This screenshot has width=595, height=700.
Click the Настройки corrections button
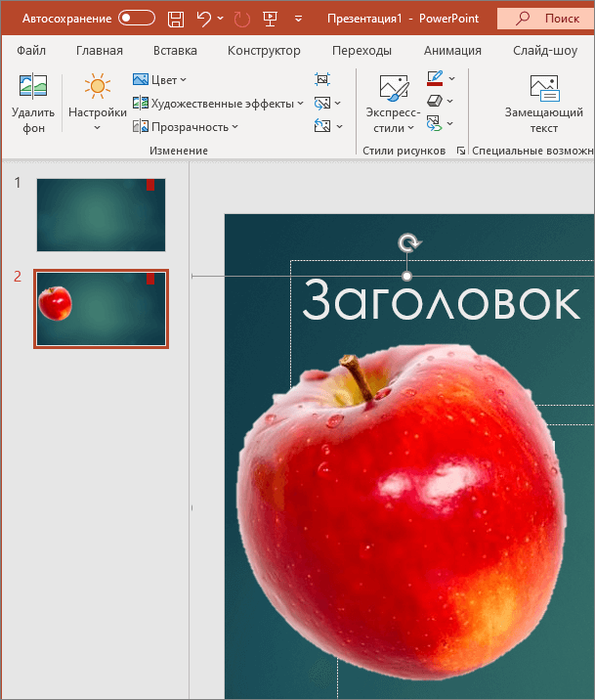pos(98,103)
